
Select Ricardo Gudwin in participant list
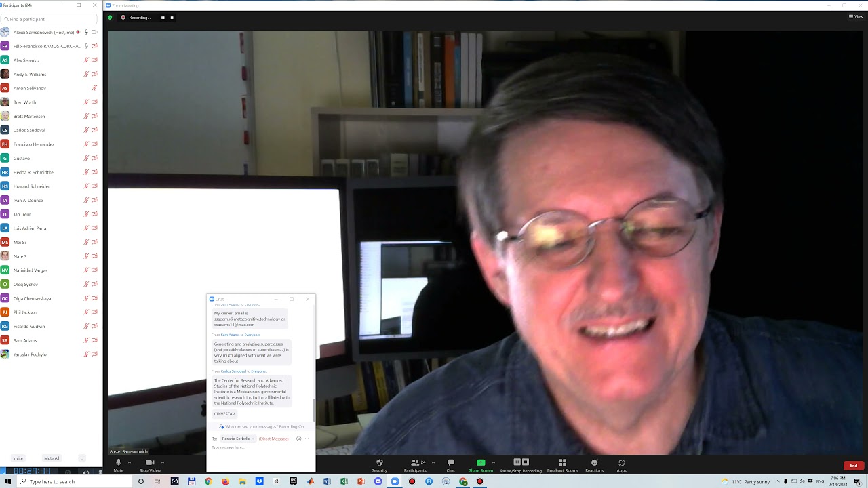click(x=51, y=326)
